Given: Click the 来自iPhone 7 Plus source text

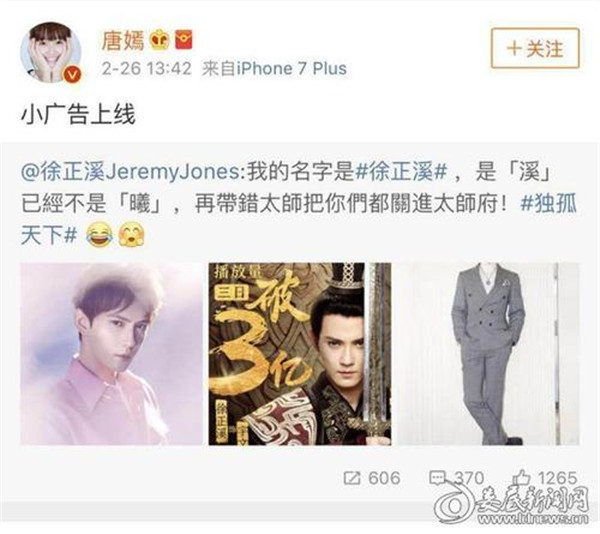Looking at the screenshot, I should pyautogui.click(x=274, y=69).
